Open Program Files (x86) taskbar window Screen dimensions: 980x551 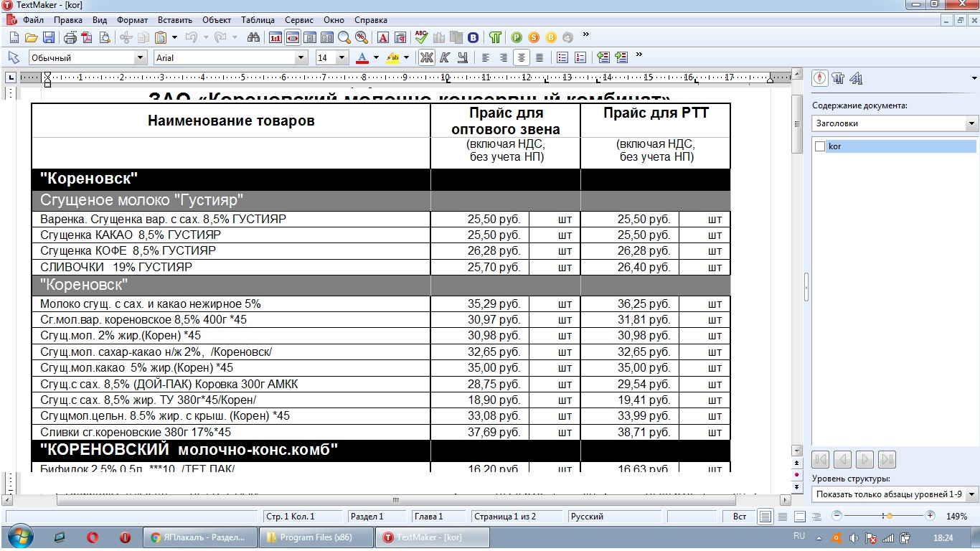tap(316, 537)
